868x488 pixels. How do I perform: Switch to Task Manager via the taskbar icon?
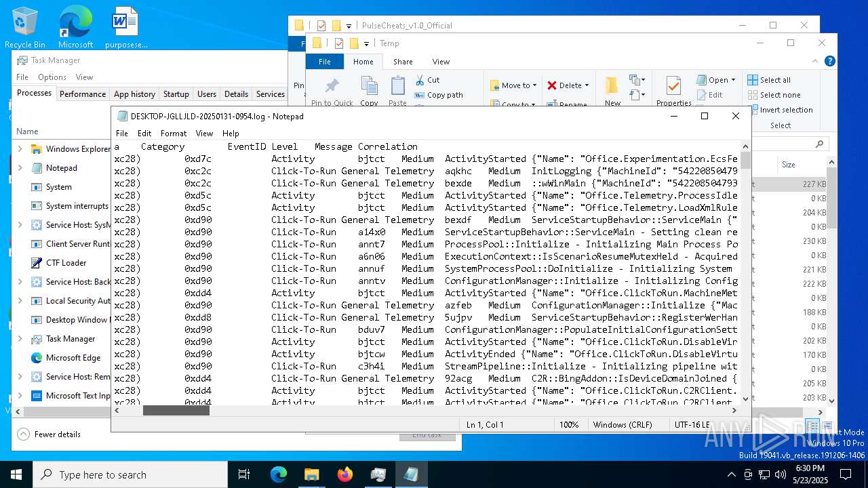(378, 474)
